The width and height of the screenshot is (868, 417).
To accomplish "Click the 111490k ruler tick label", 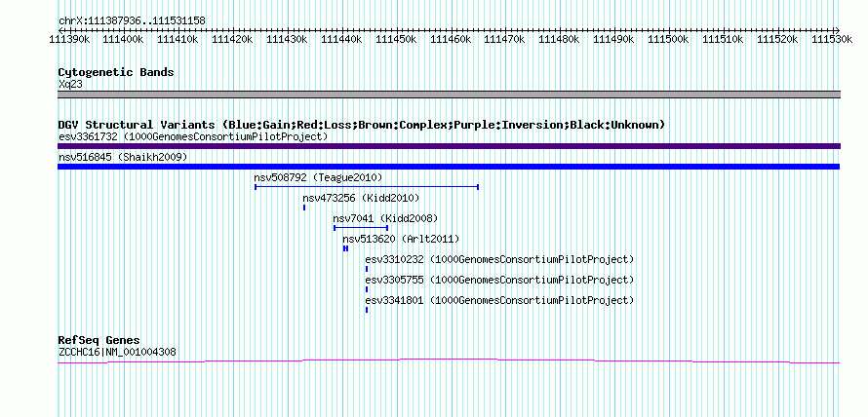I will (x=613, y=39).
